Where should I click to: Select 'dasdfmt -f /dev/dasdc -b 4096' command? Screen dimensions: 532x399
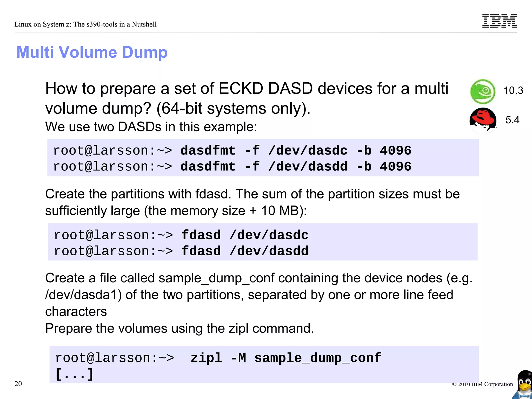click(x=296, y=151)
